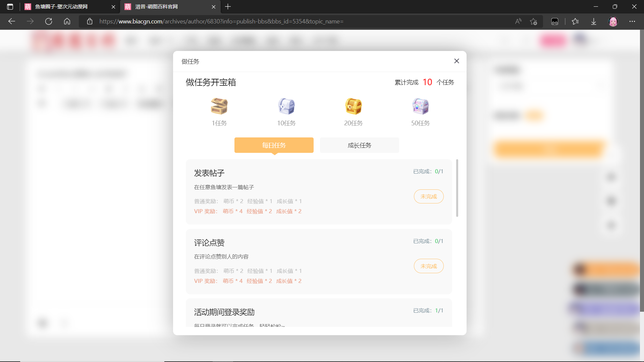
Task: Click 未完成 button for 发表帖子
Action: tap(428, 196)
